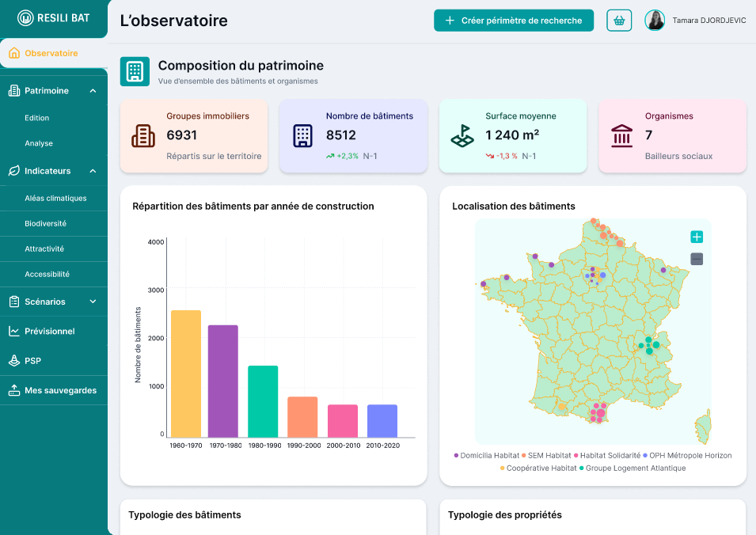Select the yellow 1960-1970 bar
The height and width of the screenshot is (535, 756).
186,374
